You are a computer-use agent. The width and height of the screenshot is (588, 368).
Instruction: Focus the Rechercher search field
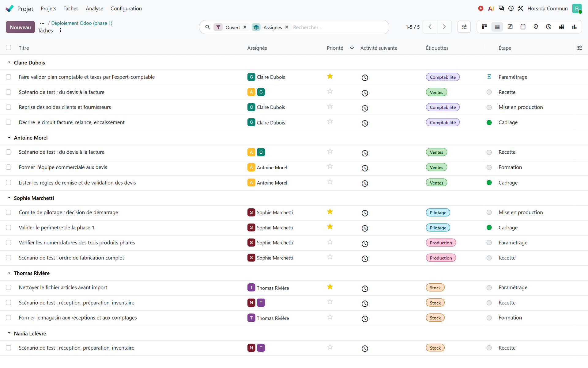point(338,27)
